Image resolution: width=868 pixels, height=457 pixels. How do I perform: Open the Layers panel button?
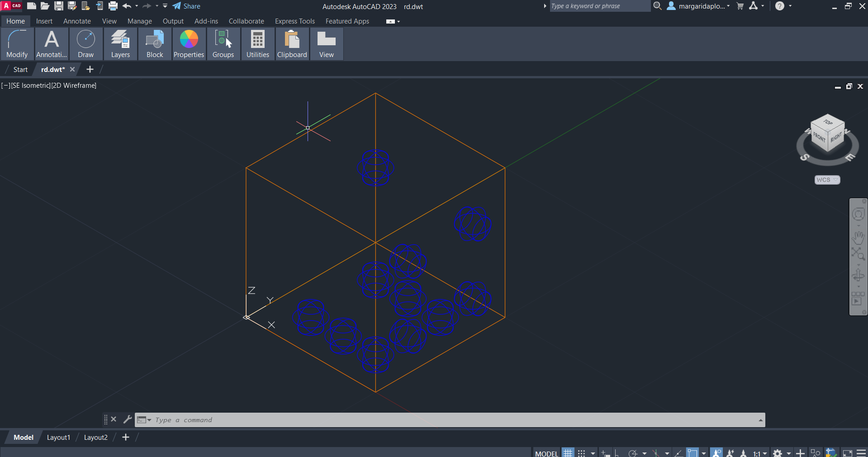click(120, 44)
